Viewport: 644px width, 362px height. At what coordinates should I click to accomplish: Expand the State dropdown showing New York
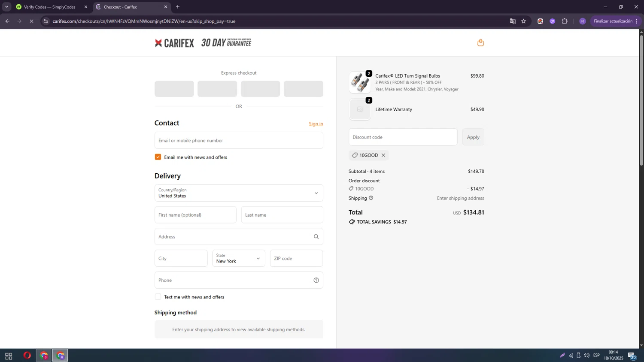coord(239,259)
